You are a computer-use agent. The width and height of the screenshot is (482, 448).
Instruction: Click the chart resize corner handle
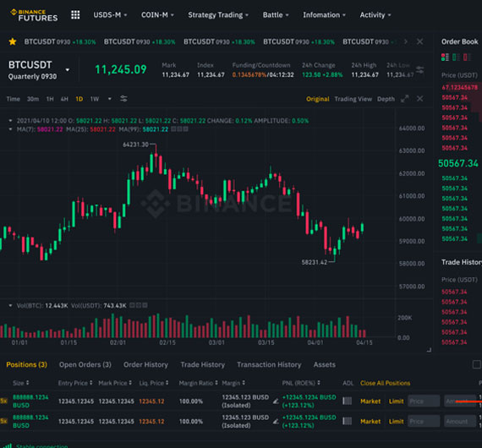(429, 350)
